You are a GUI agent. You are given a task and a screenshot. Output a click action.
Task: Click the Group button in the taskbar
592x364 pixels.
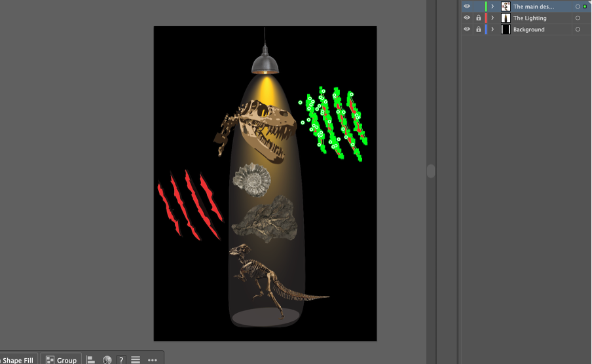(x=61, y=360)
